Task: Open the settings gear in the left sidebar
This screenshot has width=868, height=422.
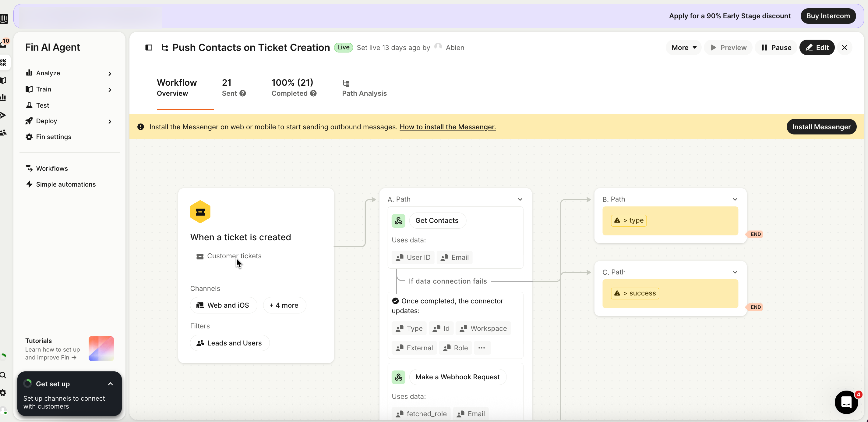Action: [4, 393]
